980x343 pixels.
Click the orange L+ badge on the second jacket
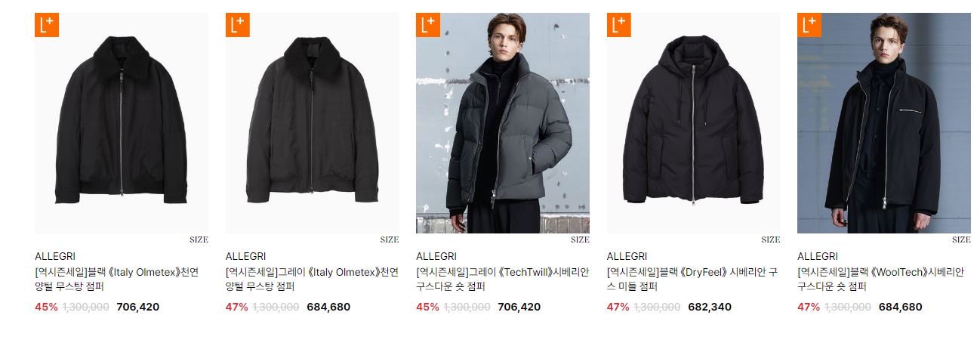click(x=238, y=25)
